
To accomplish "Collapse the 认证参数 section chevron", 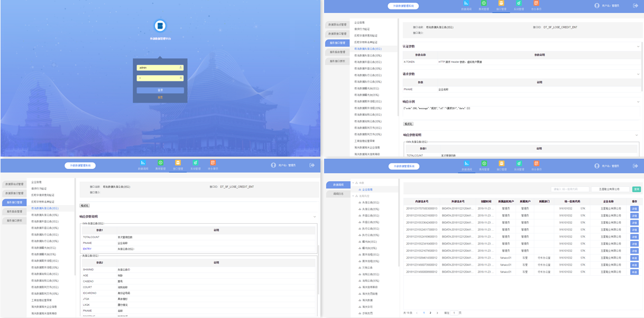I will coord(638,47).
